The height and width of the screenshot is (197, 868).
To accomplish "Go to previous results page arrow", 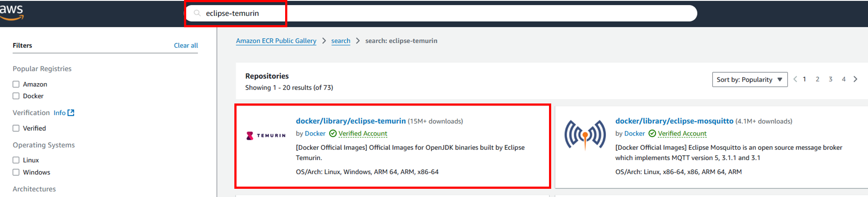I will (795, 79).
